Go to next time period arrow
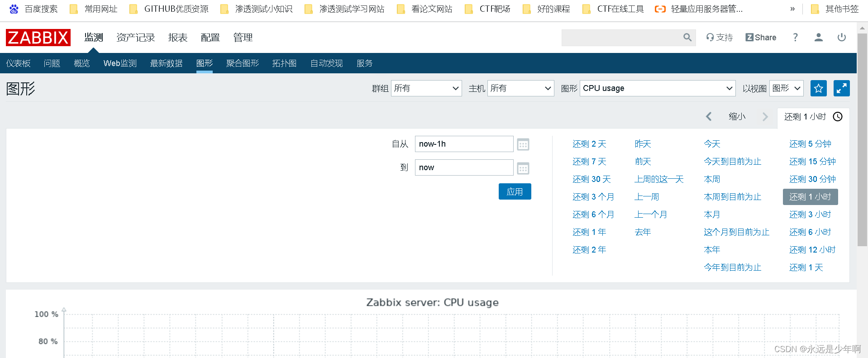The width and height of the screenshot is (868, 358). tap(765, 117)
